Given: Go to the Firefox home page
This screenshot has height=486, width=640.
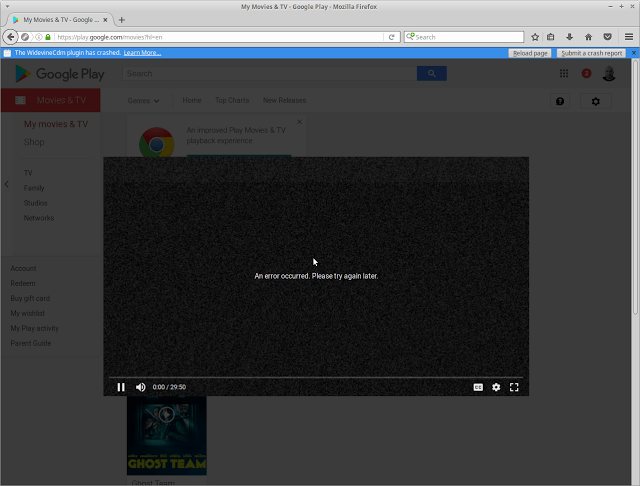Looking at the screenshot, I should coord(588,37).
